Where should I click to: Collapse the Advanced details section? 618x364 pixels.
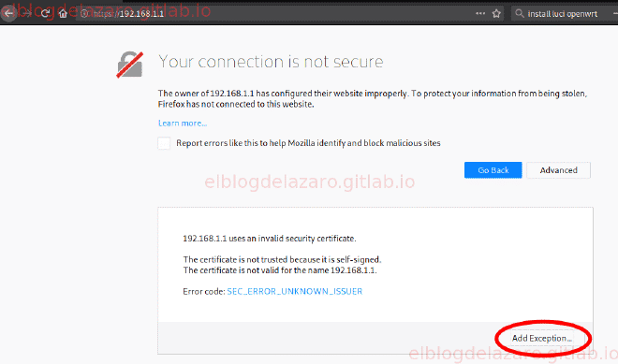coord(558,170)
